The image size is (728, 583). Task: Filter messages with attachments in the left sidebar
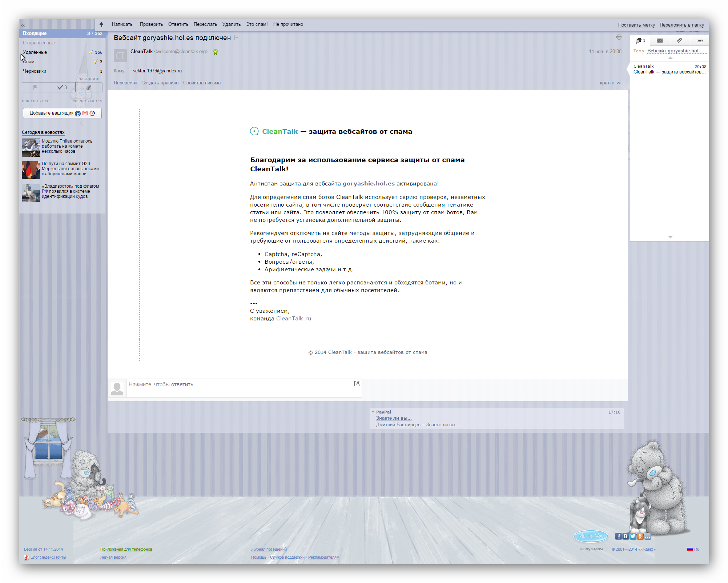(x=89, y=87)
